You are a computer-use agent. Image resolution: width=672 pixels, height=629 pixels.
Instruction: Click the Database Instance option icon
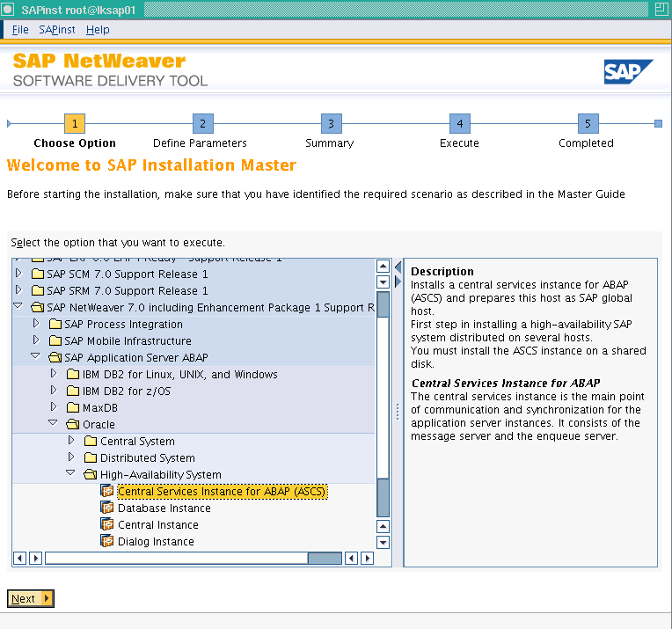[107, 508]
